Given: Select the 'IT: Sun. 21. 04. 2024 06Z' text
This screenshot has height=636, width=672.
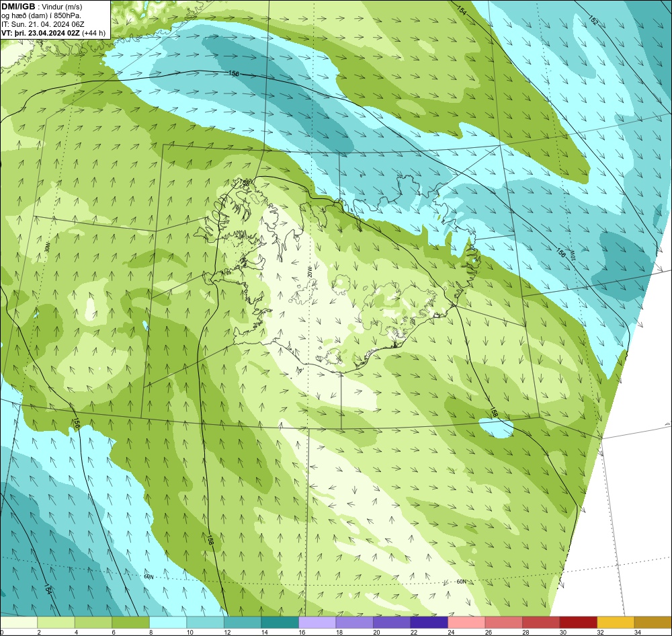Looking at the screenshot, I should coord(43,24).
